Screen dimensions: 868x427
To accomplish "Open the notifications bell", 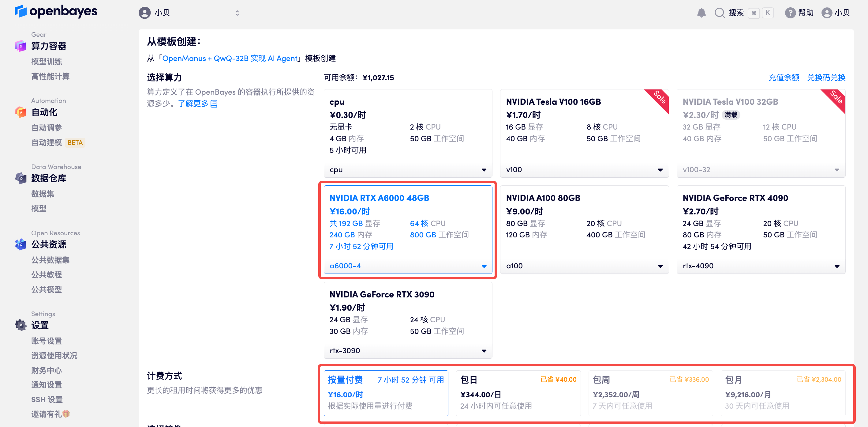I will click(x=701, y=13).
